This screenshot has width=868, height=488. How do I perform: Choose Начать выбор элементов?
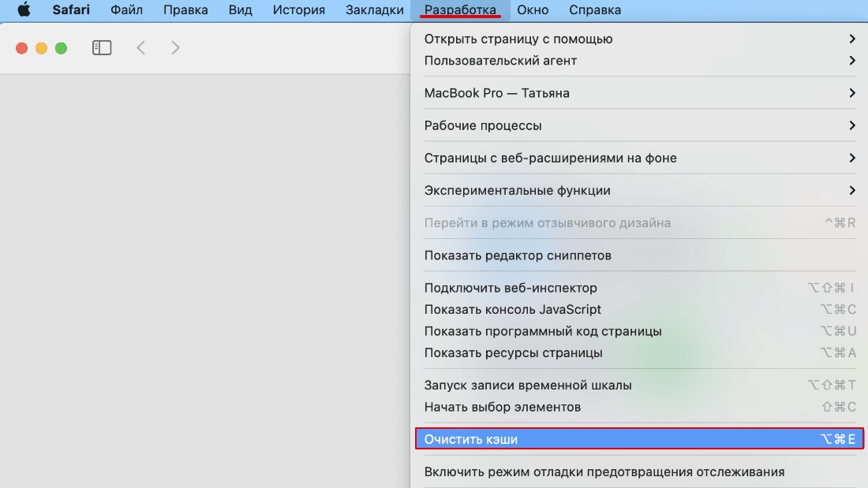tap(639, 408)
